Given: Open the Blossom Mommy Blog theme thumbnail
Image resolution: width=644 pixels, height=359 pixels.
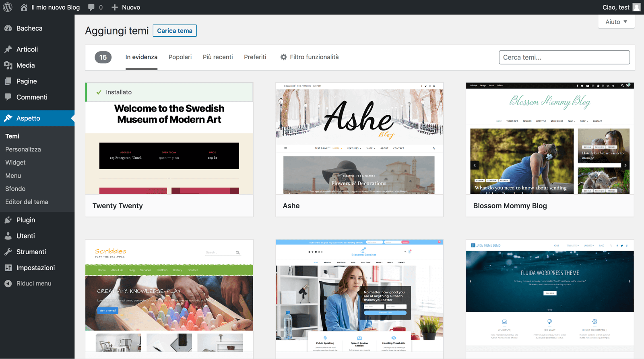Looking at the screenshot, I should point(550,139).
